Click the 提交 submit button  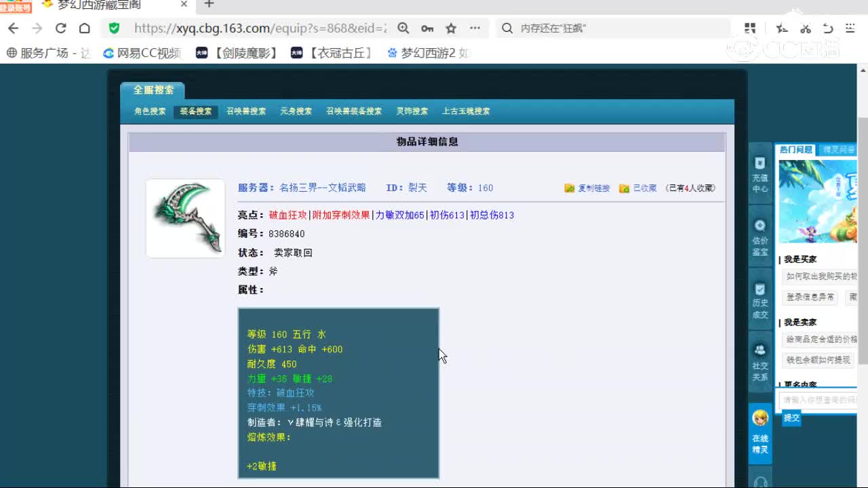(x=791, y=418)
